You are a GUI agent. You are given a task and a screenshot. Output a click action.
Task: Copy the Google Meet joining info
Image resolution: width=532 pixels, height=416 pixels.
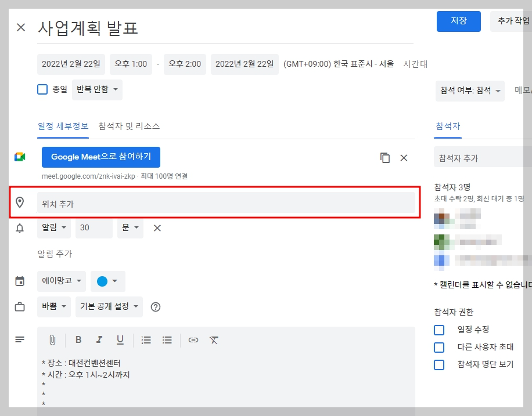pos(385,157)
